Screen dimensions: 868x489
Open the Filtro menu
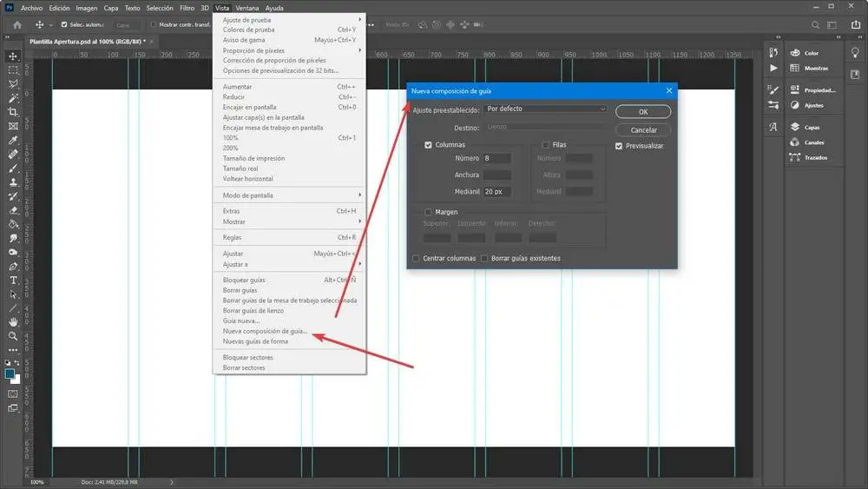pos(187,9)
